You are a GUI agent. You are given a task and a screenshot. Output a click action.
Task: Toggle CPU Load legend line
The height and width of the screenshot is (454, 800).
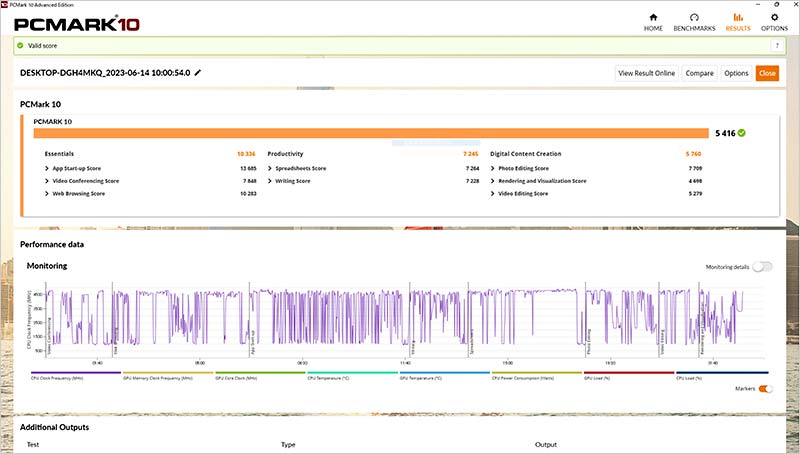722,373
